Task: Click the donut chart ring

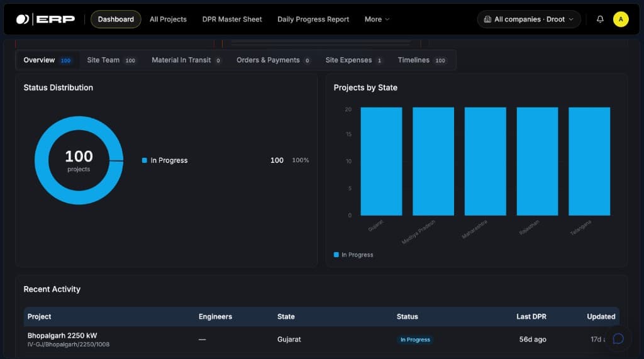Action: click(79, 123)
